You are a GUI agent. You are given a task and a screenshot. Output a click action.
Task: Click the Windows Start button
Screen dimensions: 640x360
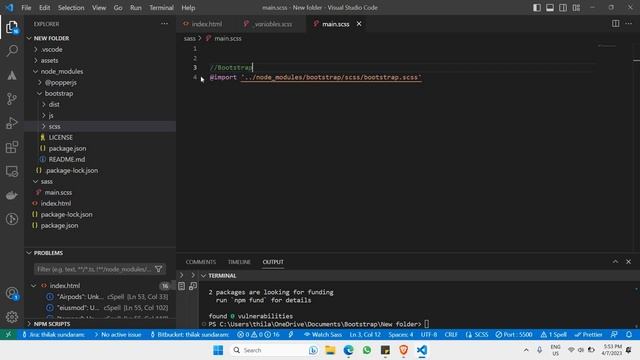(218, 350)
